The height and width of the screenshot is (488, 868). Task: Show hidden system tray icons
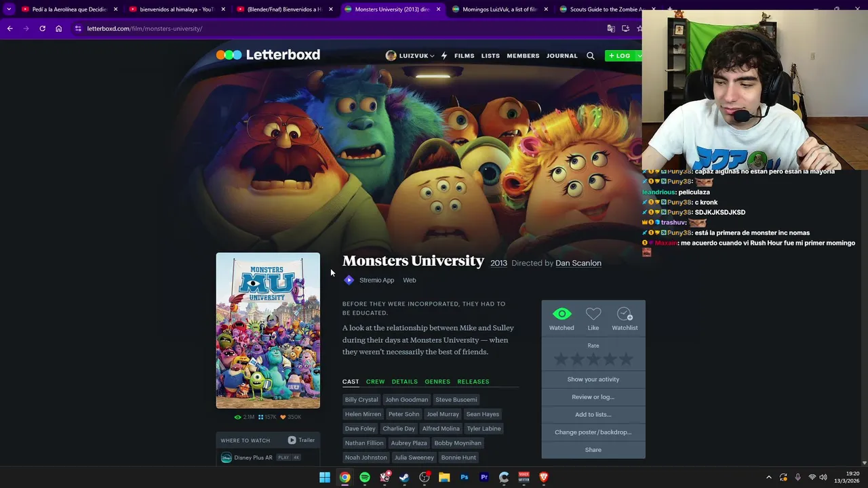pos(769,477)
